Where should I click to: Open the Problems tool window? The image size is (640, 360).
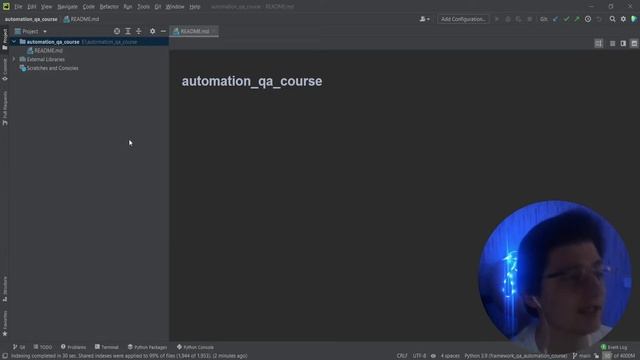pos(73,347)
